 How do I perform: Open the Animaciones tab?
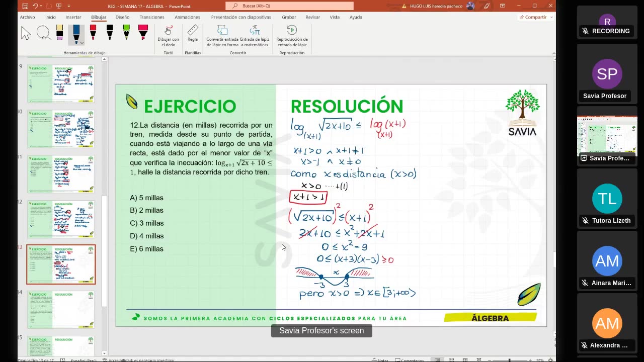187,17
